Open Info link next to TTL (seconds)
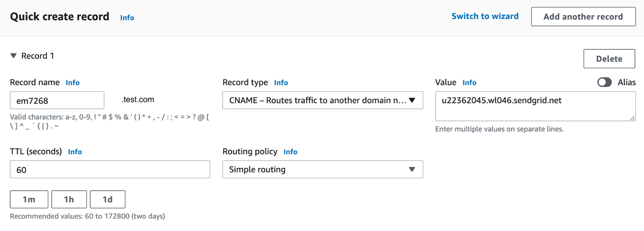 (x=75, y=152)
